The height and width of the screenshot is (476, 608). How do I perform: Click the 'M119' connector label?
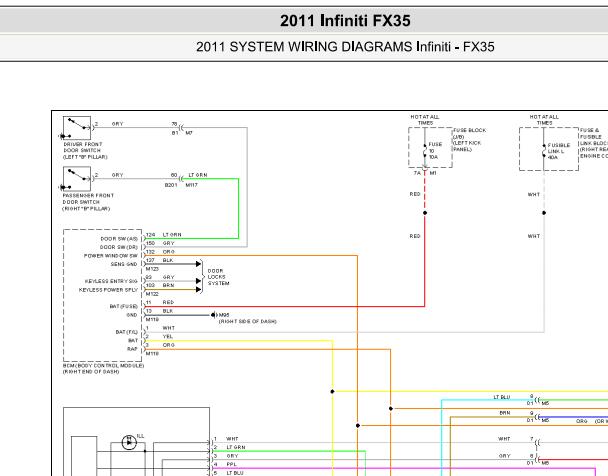click(152, 319)
